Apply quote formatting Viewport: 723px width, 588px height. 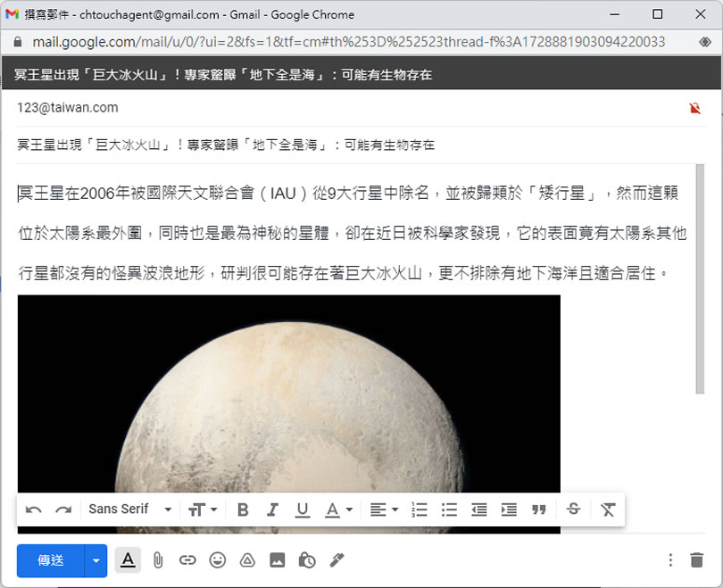click(538, 509)
